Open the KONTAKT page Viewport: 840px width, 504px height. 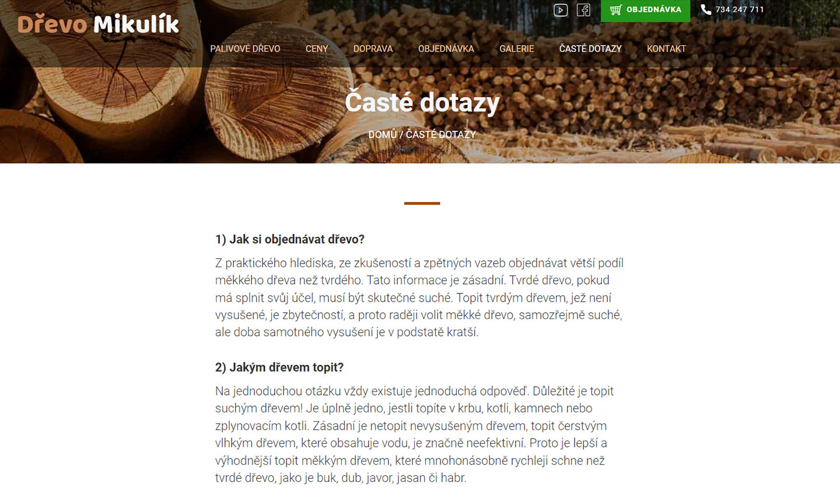[x=666, y=49]
